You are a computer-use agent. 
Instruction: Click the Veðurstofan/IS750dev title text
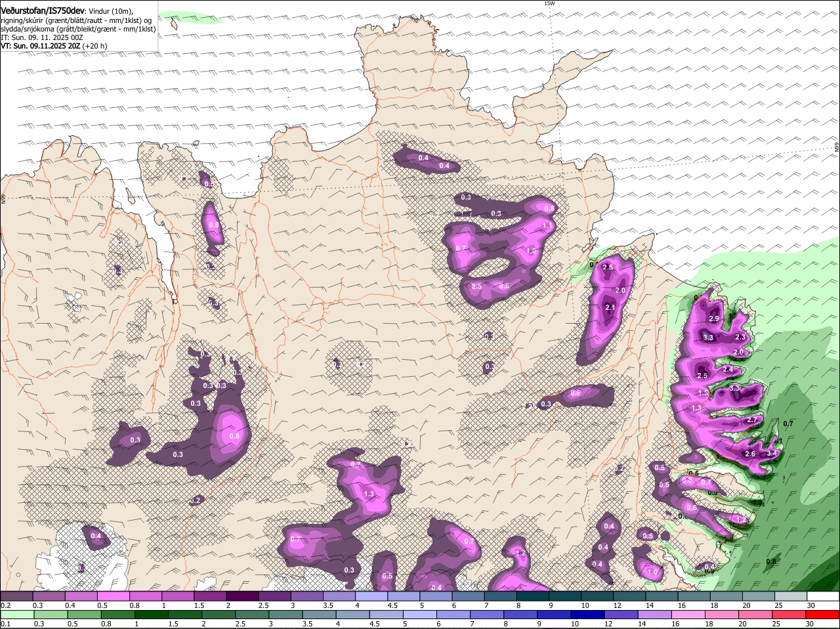point(43,11)
